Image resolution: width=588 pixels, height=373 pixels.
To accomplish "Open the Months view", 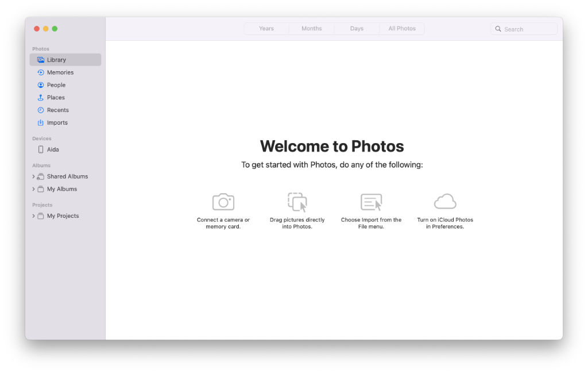I will [311, 28].
